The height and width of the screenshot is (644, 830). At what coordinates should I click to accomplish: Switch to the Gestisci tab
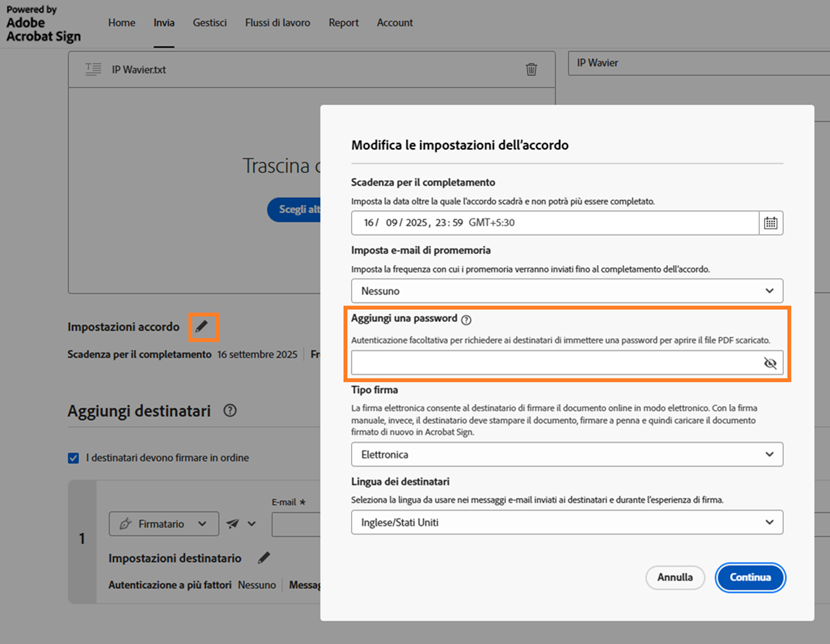[210, 23]
